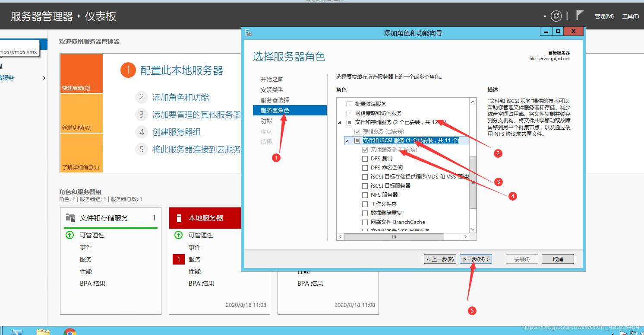Go to wizard step 开始之前
The image size is (644, 335).
[272, 80]
